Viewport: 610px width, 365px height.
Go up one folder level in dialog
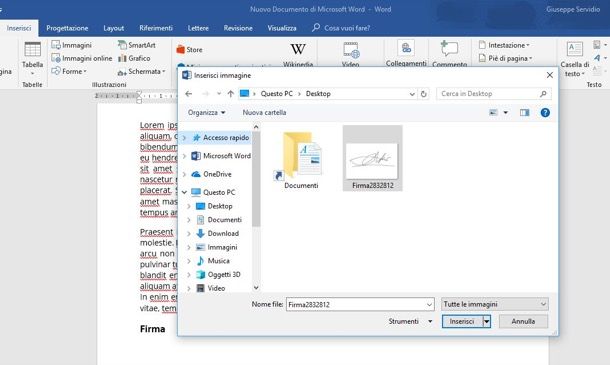pos(230,94)
